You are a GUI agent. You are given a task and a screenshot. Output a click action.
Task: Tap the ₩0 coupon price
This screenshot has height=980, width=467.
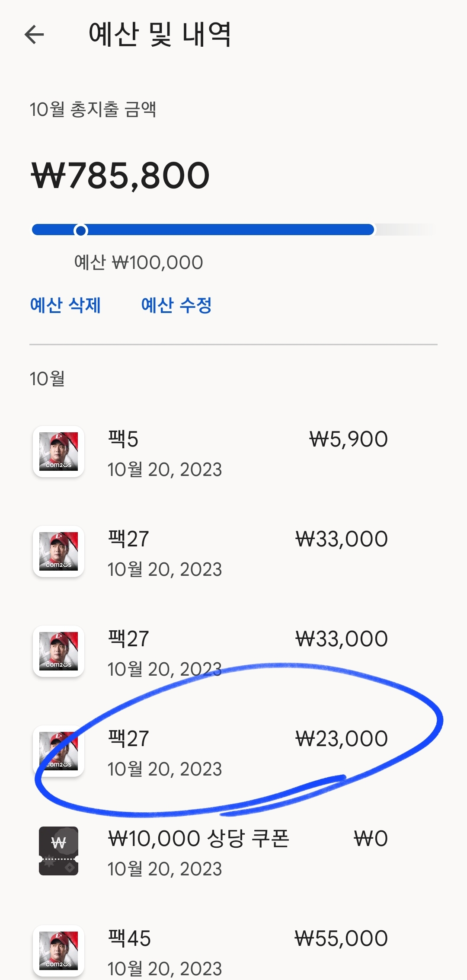point(371,839)
